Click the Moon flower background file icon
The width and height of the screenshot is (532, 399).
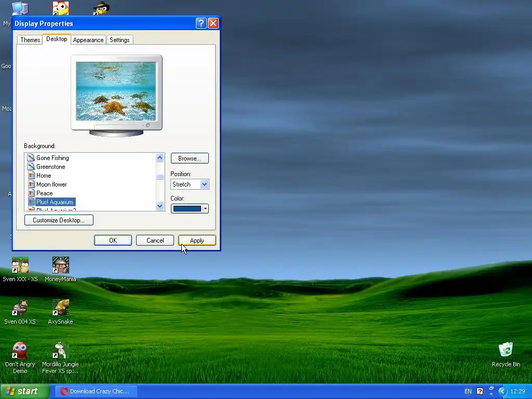[31, 184]
